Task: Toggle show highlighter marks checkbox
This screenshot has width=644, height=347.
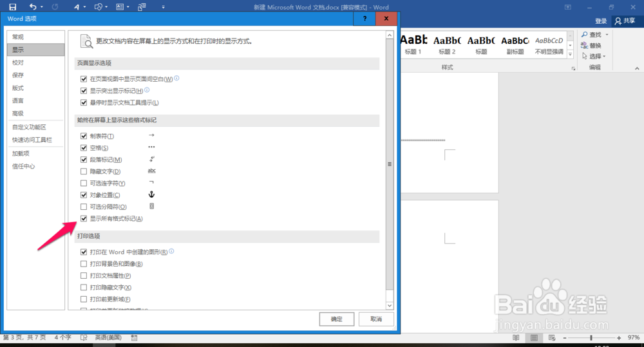Action: tap(84, 91)
